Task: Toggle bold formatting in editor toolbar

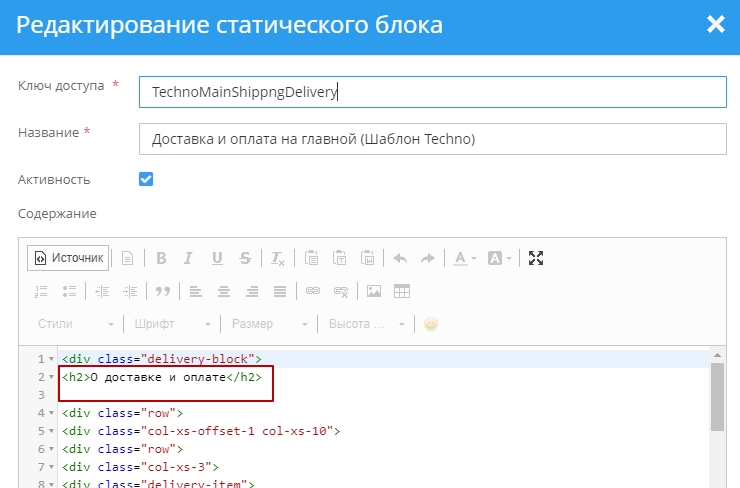Action: [x=160, y=258]
